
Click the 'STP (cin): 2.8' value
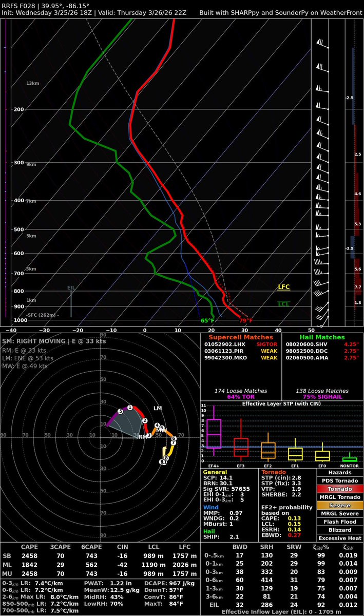(282, 477)
